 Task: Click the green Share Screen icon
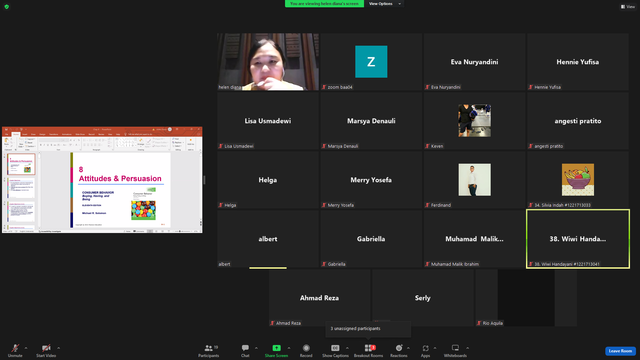pos(276,348)
